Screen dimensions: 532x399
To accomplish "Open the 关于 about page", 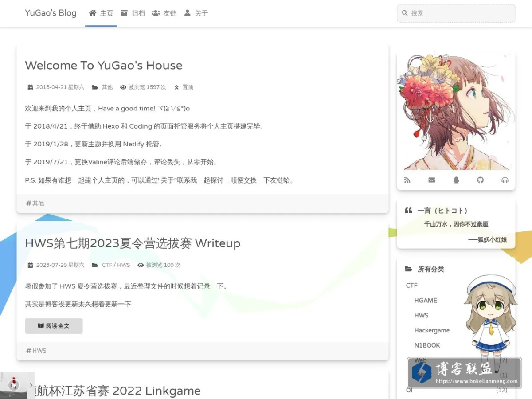I will (196, 13).
